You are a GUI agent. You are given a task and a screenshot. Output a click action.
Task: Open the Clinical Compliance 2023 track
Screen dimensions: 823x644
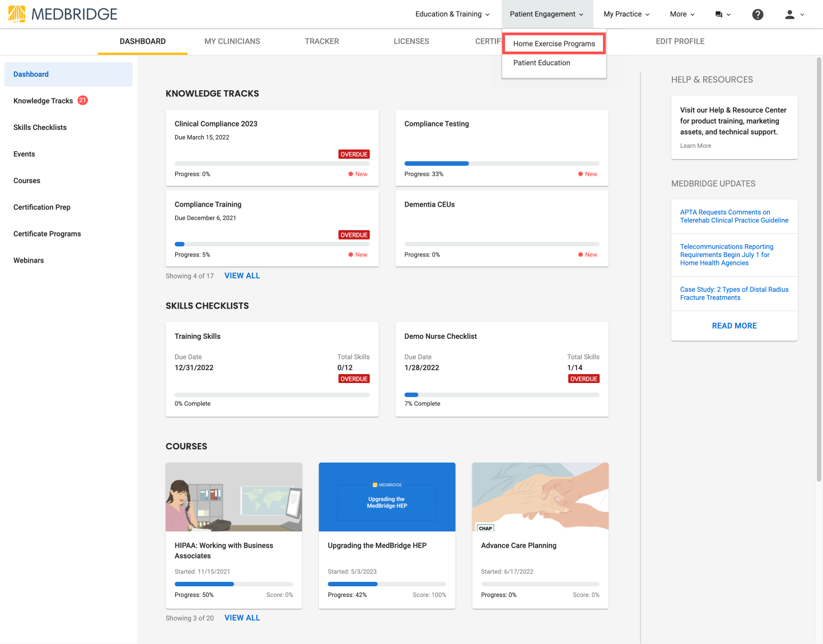pyautogui.click(x=272, y=147)
